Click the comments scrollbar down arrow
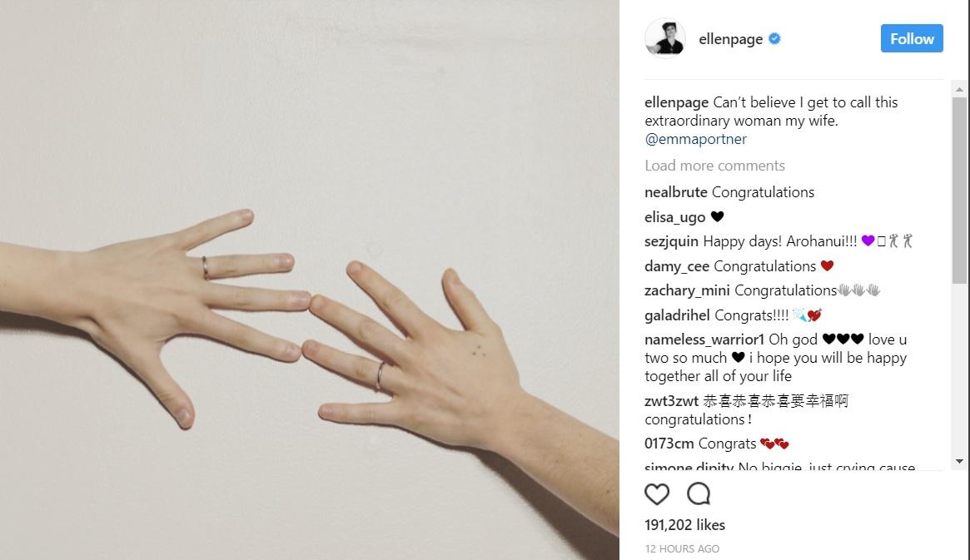The image size is (970, 560). click(x=959, y=461)
